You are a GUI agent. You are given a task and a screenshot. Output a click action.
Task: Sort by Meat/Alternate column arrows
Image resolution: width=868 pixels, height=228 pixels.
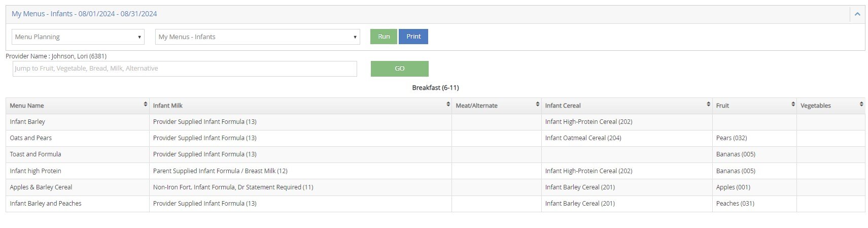[538, 104]
